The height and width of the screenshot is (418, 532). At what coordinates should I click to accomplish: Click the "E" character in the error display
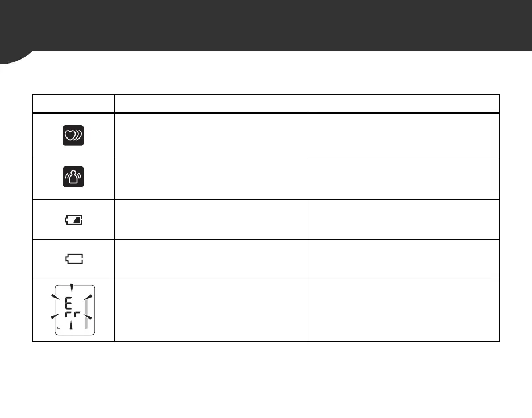(69, 302)
